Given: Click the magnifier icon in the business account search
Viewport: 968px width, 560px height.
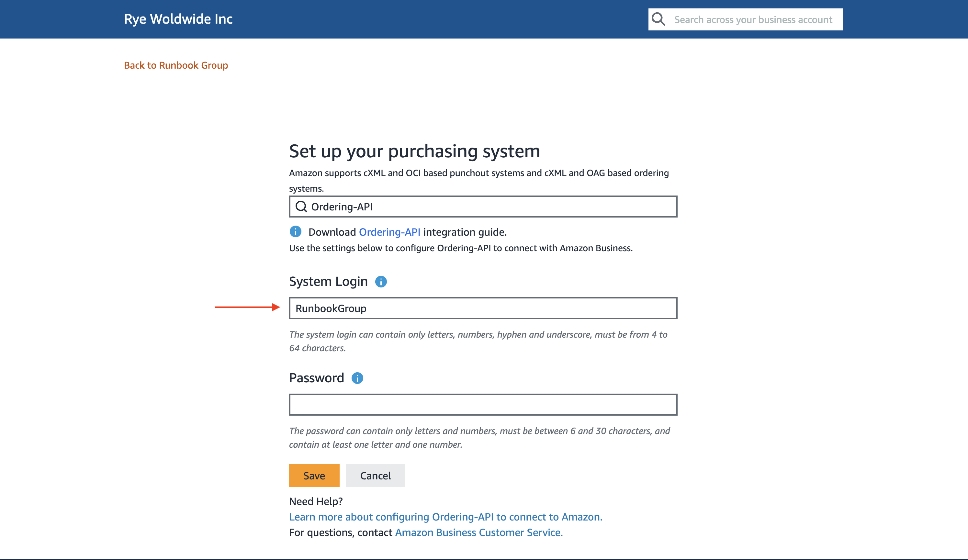Looking at the screenshot, I should click(x=658, y=19).
